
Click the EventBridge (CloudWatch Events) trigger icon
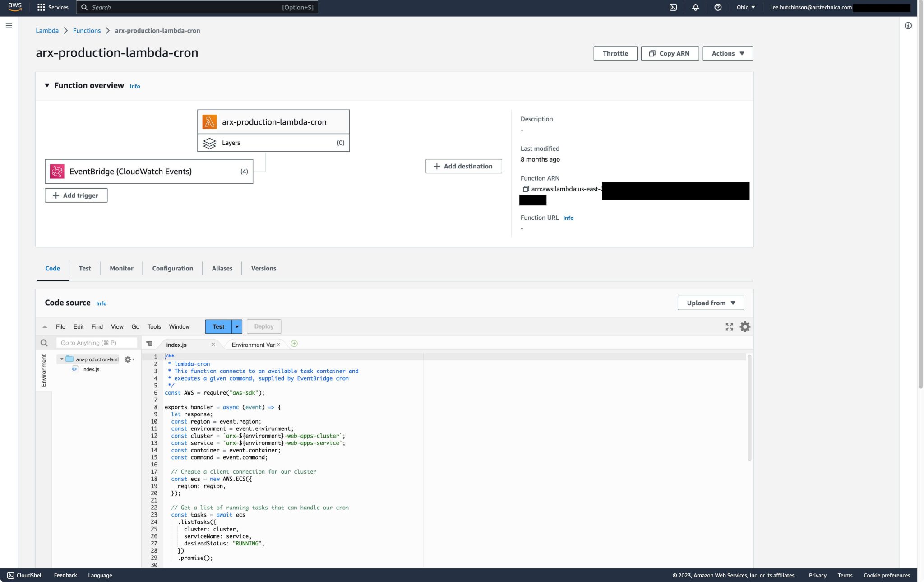(58, 171)
